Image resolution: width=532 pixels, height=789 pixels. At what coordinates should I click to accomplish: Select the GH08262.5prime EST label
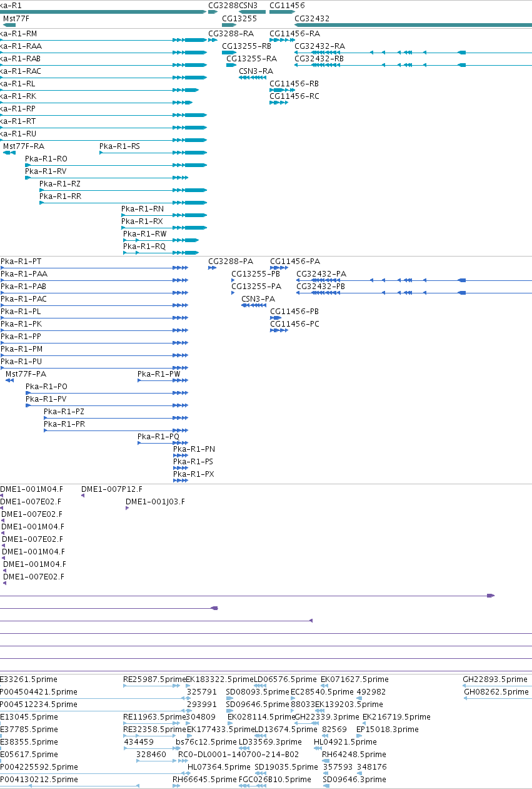(x=496, y=692)
